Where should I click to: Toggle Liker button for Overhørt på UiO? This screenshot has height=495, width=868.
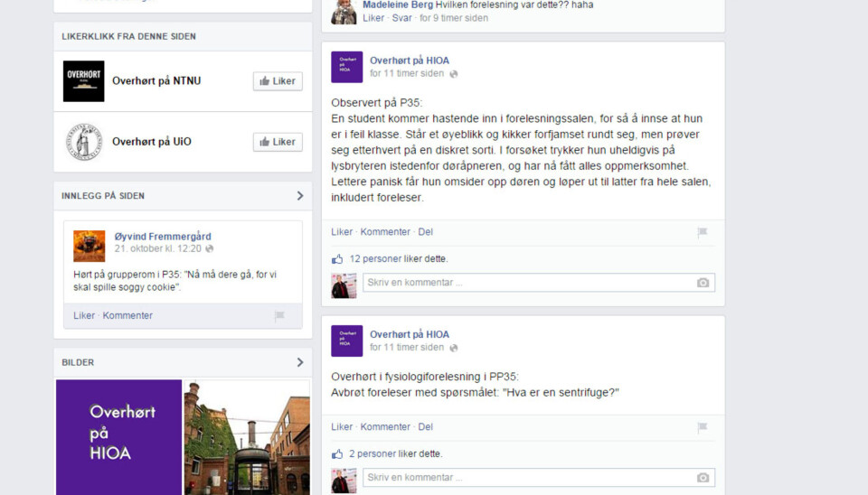277,142
